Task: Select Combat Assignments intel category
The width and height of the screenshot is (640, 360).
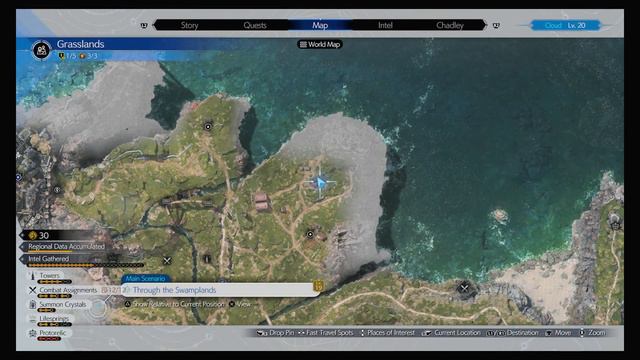Action: pyautogui.click(x=68, y=290)
